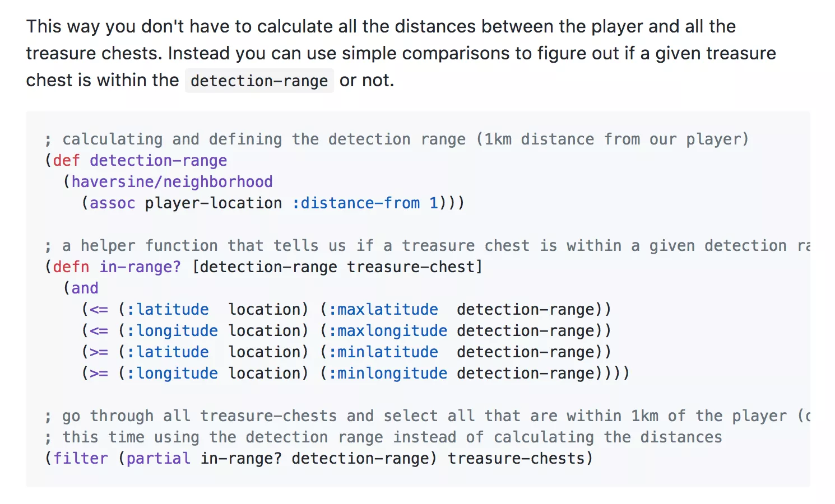Screen dimensions: 835x504
Task: Click the :maxlongitude keyword
Action: [x=388, y=331]
